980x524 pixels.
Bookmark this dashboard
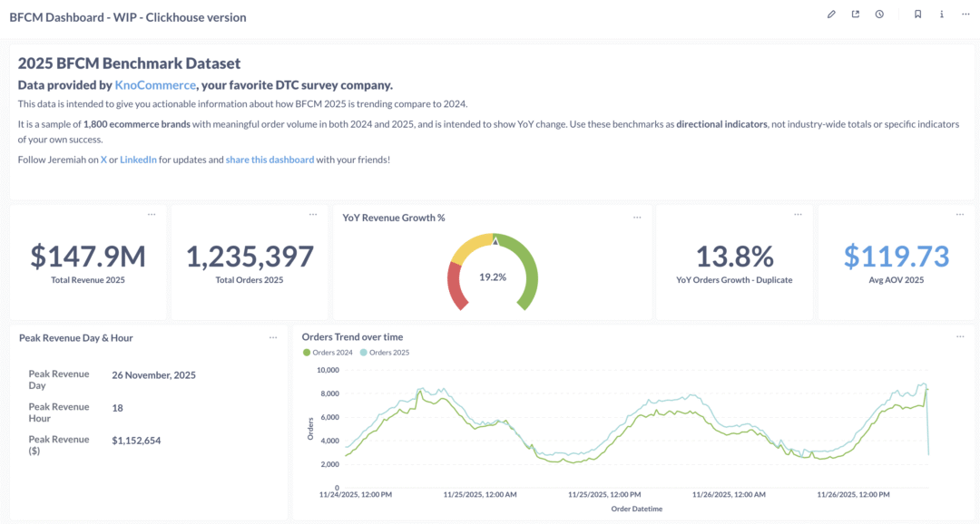(x=918, y=15)
